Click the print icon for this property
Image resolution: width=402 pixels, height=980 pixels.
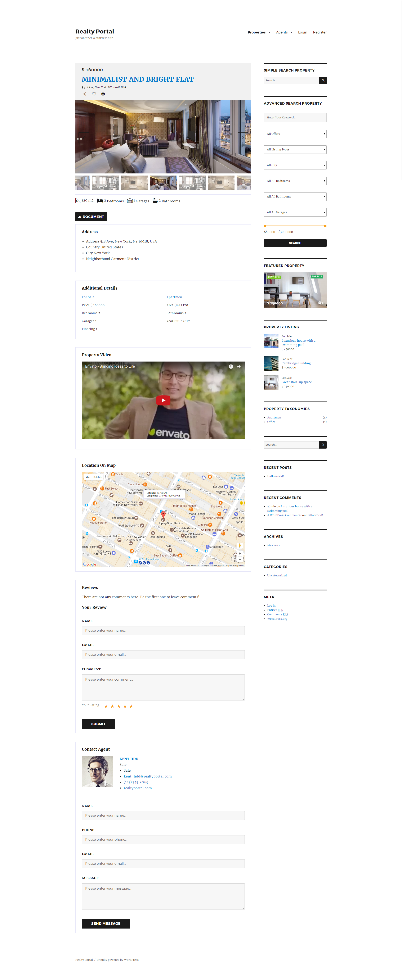tap(103, 94)
